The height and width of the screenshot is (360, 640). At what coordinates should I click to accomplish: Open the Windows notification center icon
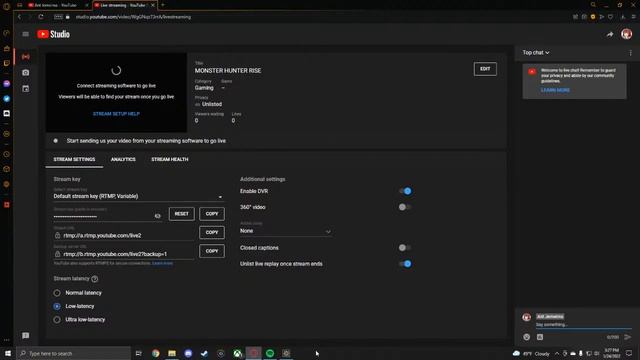pos(629,353)
